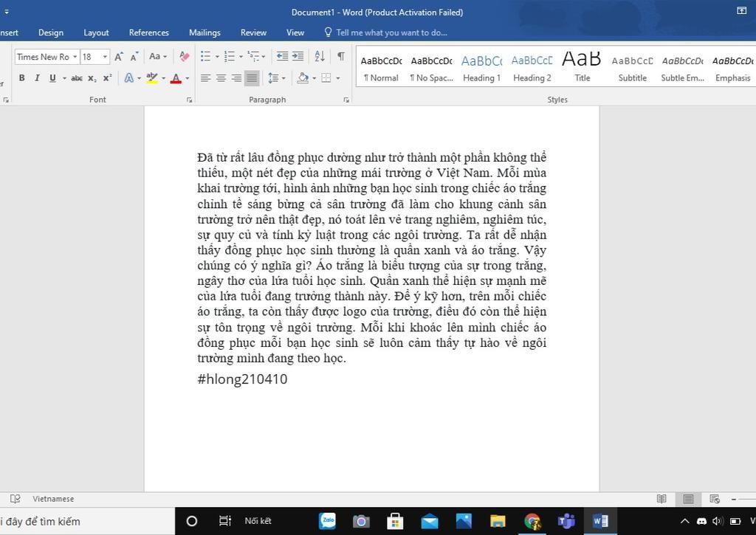
Task: Click the numbering list icon
Action: (x=230, y=56)
